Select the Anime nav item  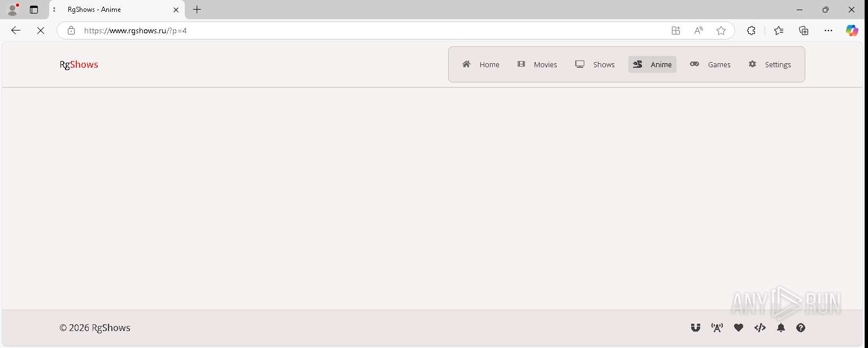652,64
